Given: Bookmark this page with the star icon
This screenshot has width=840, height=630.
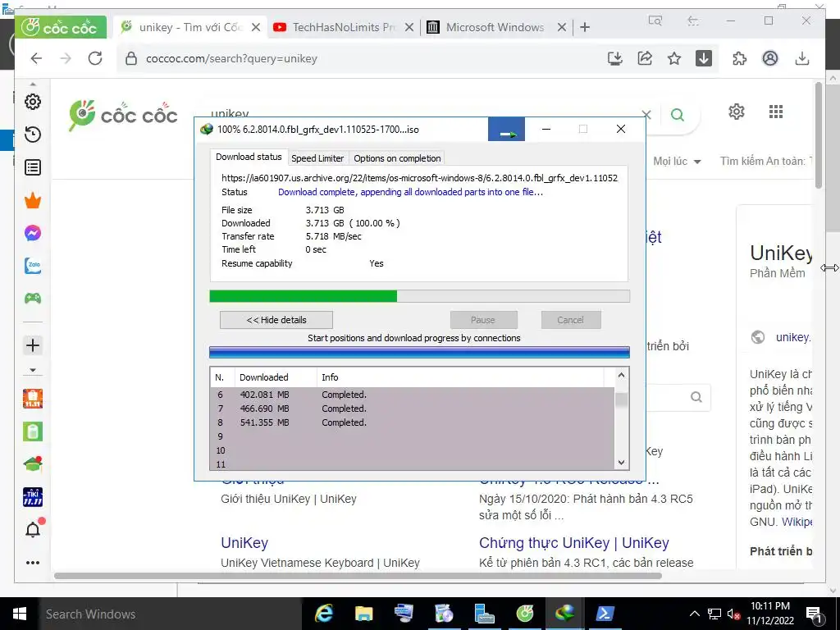Looking at the screenshot, I should (674, 58).
